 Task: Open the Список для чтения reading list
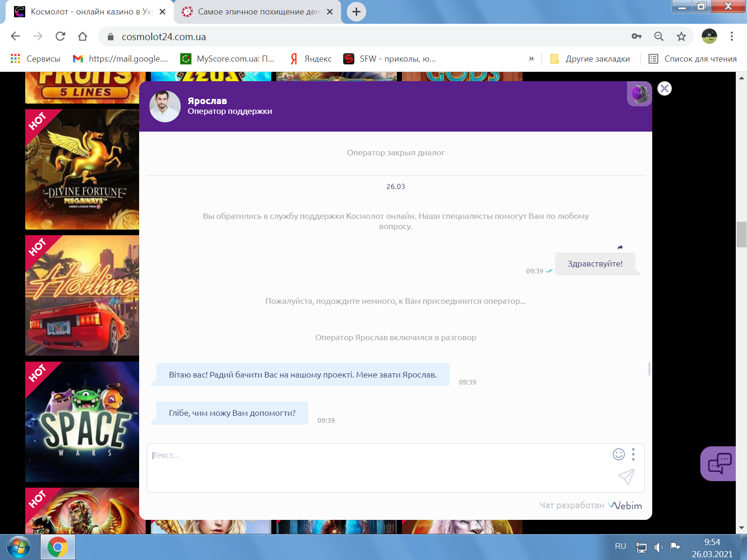tap(693, 59)
